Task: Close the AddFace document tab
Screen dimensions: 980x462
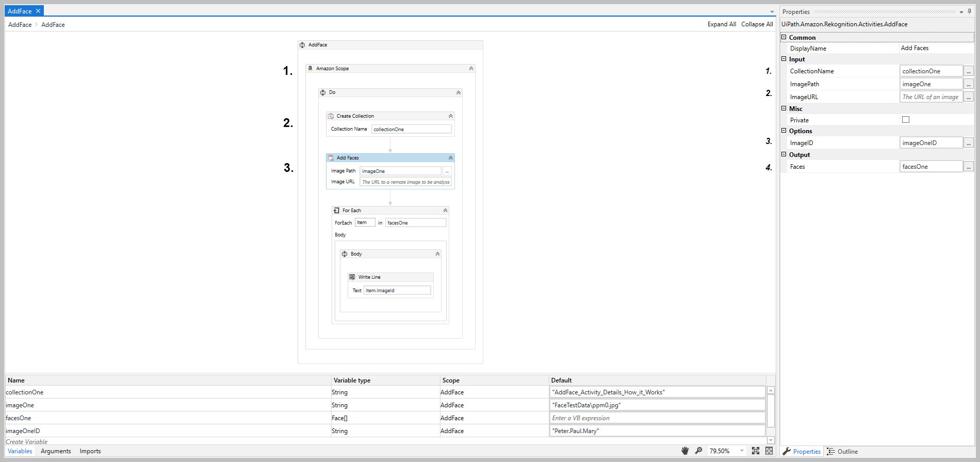Action: (38, 11)
